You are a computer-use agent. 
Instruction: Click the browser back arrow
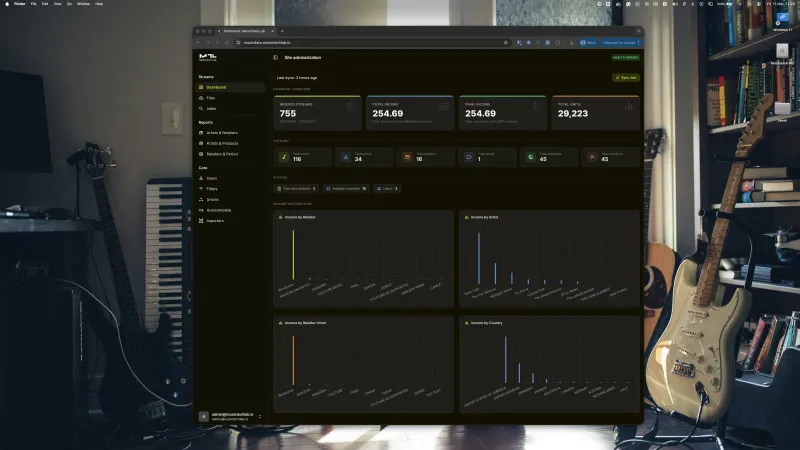(198, 43)
